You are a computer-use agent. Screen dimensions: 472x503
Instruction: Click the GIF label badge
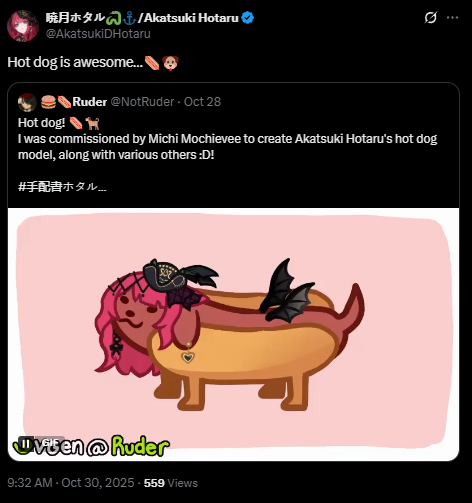50,443
